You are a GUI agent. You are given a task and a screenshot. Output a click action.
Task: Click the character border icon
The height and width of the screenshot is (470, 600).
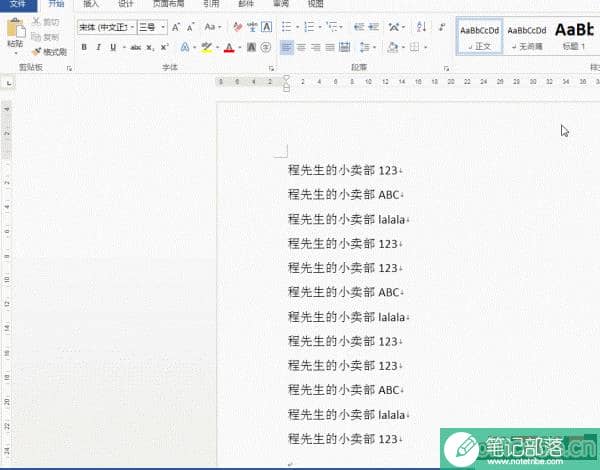[x=267, y=27]
